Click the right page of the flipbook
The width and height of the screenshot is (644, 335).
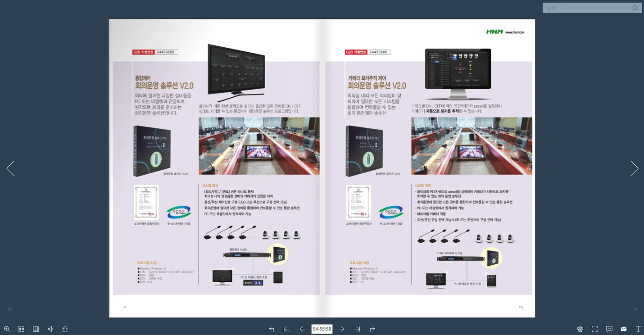[x=429, y=168]
